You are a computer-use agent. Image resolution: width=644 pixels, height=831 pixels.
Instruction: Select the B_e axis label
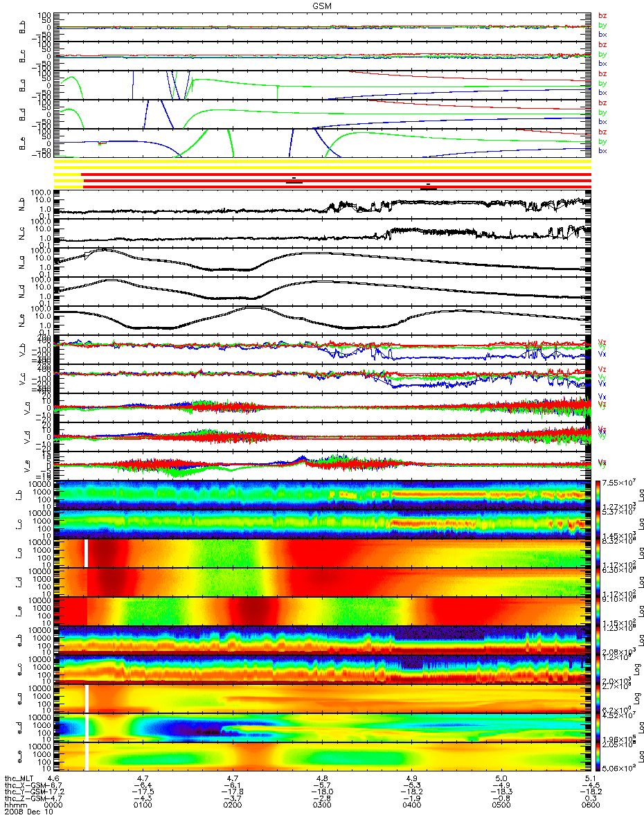(23, 143)
